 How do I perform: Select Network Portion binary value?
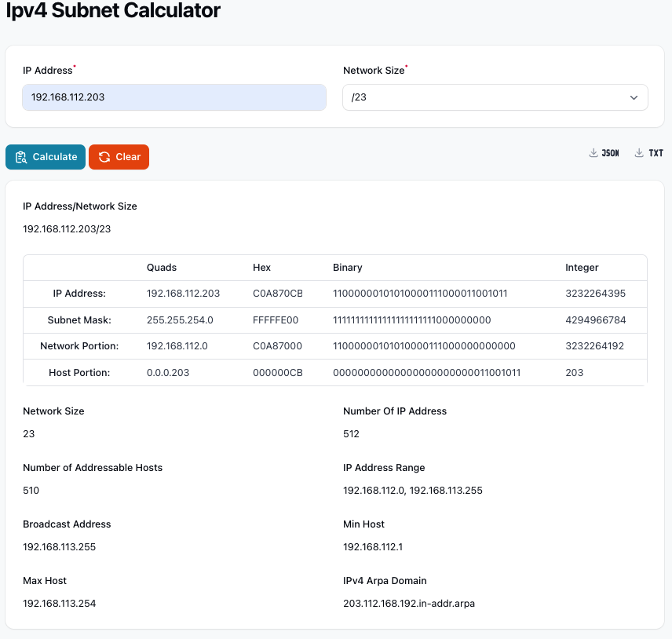tap(424, 346)
